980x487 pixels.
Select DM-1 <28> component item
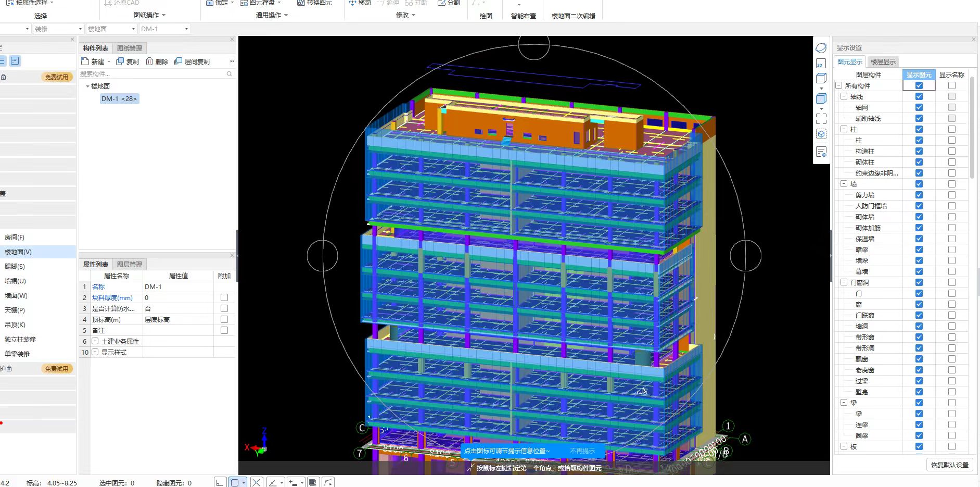coord(119,98)
